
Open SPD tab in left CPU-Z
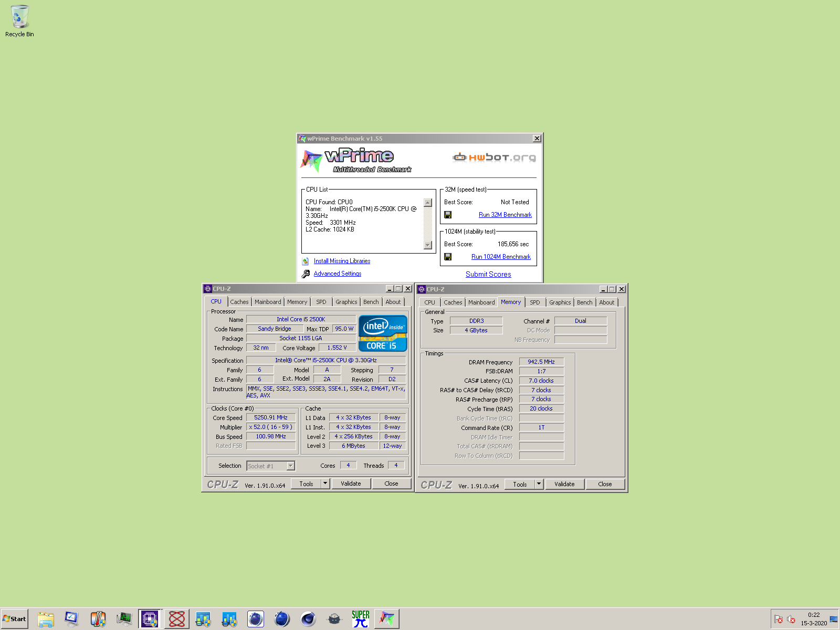click(x=321, y=302)
